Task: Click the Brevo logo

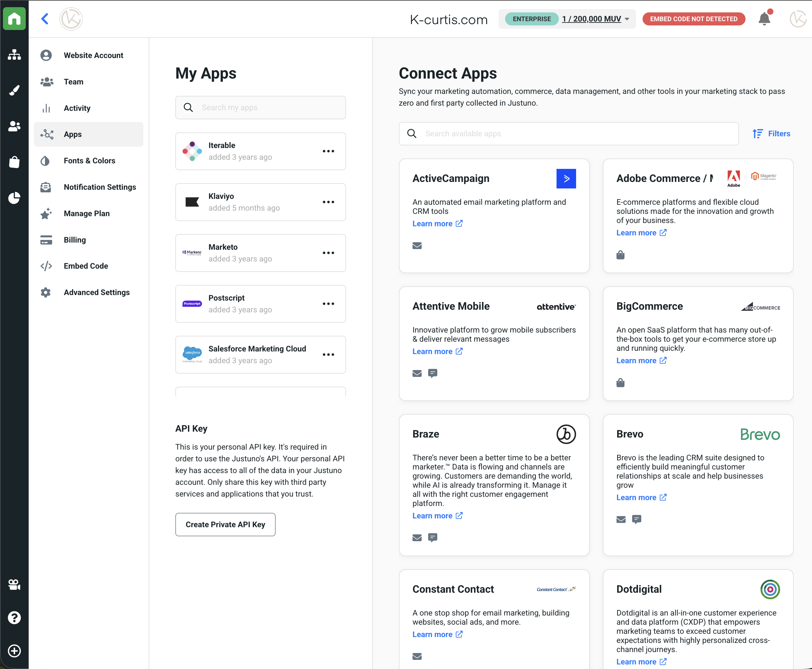Action: (760, 434)
